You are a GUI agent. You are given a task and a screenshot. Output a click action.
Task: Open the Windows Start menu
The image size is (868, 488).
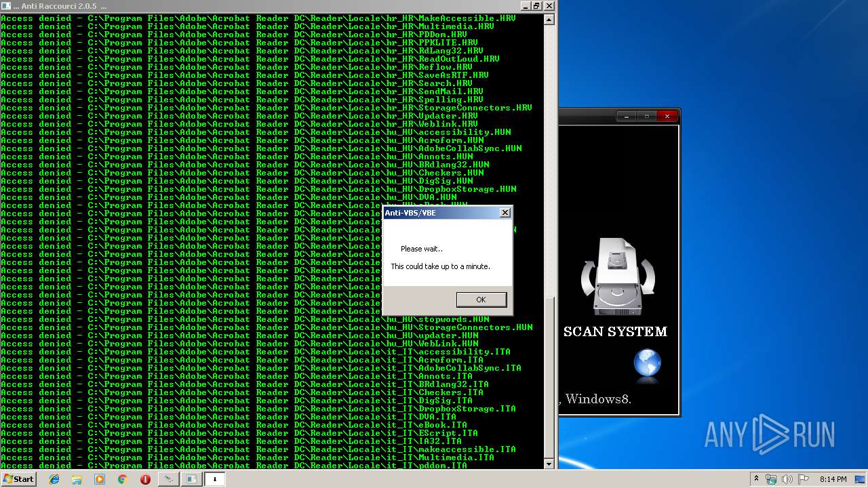(19, 479)
